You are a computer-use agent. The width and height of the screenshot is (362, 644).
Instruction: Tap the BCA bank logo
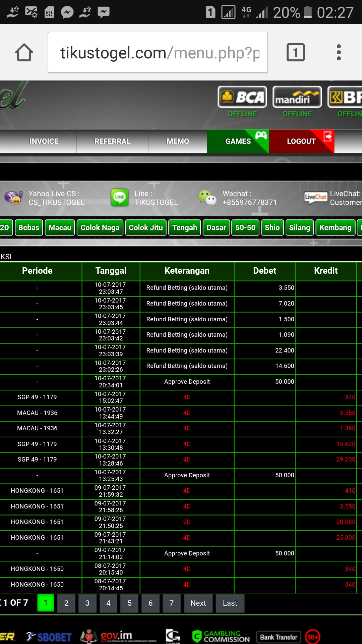[x=242, y=97]
